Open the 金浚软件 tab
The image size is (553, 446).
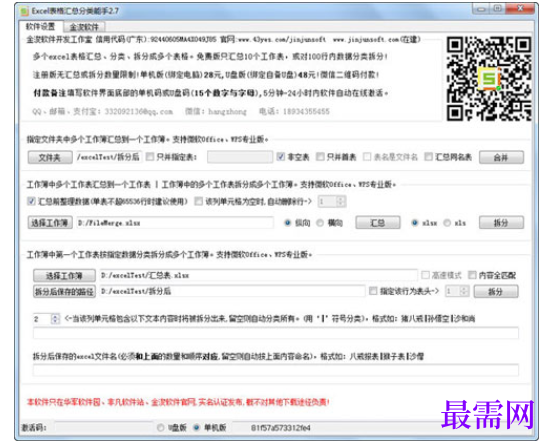pos(84,27)
